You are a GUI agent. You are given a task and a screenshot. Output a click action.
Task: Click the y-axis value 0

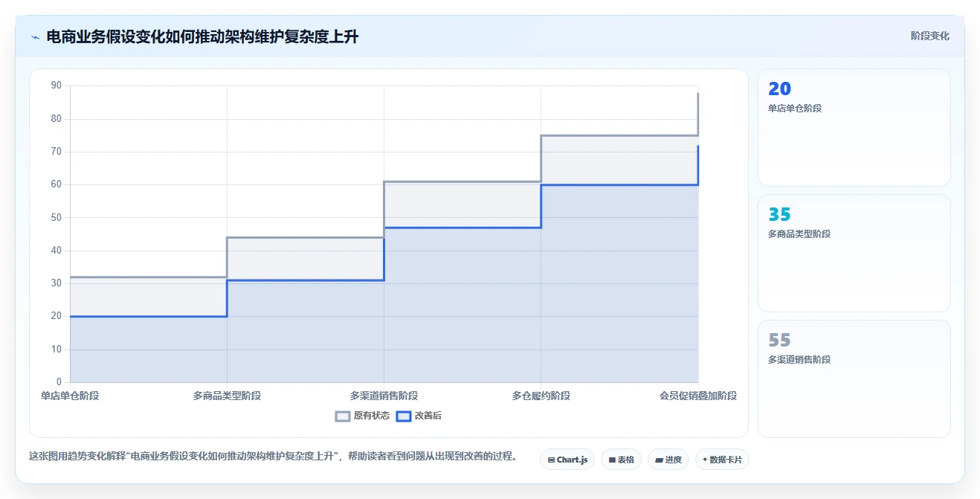tap(59, 382)
